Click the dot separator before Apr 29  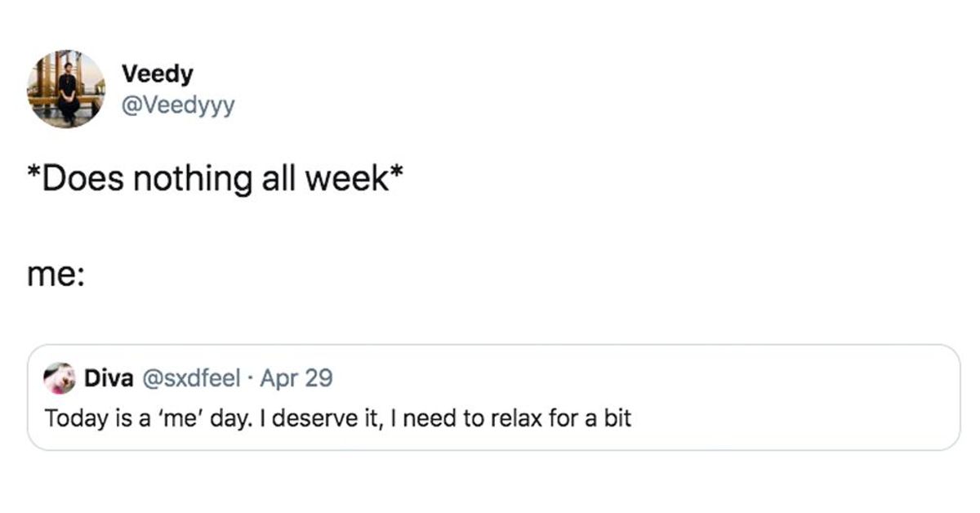251,379
